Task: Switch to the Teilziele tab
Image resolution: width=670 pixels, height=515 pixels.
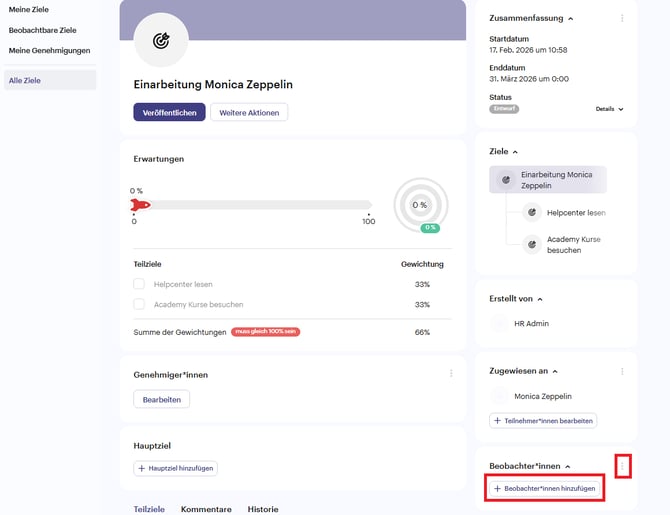Action: 149,509
